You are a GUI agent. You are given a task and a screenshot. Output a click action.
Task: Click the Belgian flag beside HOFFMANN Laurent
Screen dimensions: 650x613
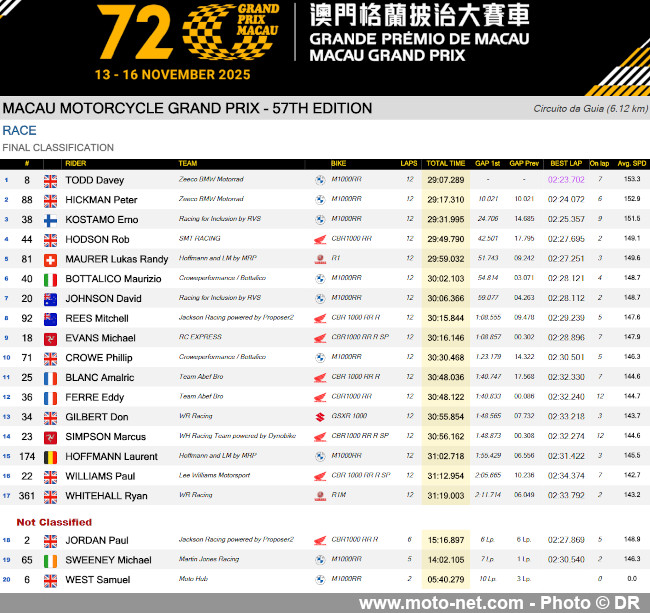pyautogui.click(x=50, y=457)
